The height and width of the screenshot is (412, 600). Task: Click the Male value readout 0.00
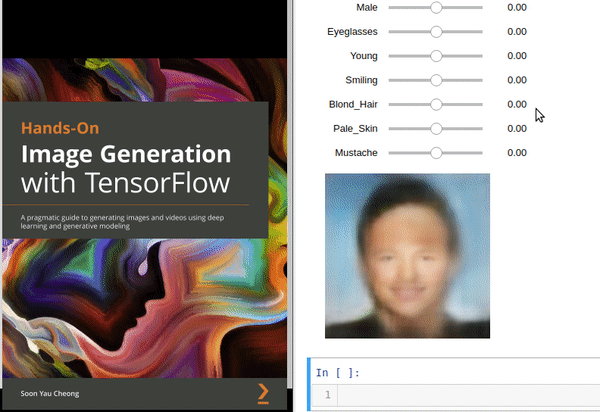coord(517,7)
